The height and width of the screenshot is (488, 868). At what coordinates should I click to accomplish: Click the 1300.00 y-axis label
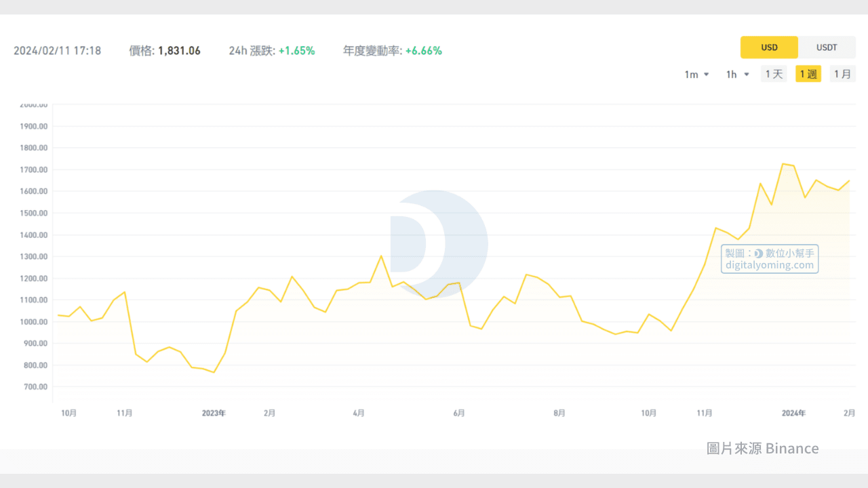pyautogui.click(x=33, y=256)
